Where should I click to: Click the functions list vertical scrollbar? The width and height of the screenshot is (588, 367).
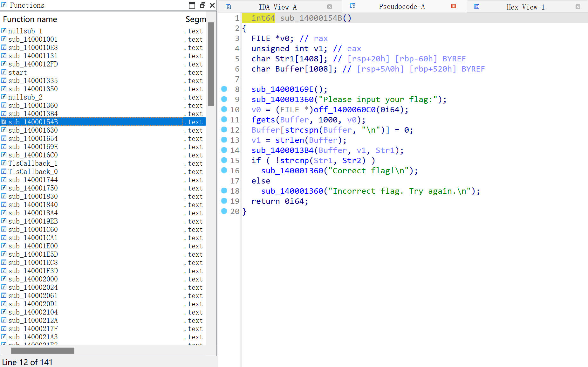coord(211,64)
